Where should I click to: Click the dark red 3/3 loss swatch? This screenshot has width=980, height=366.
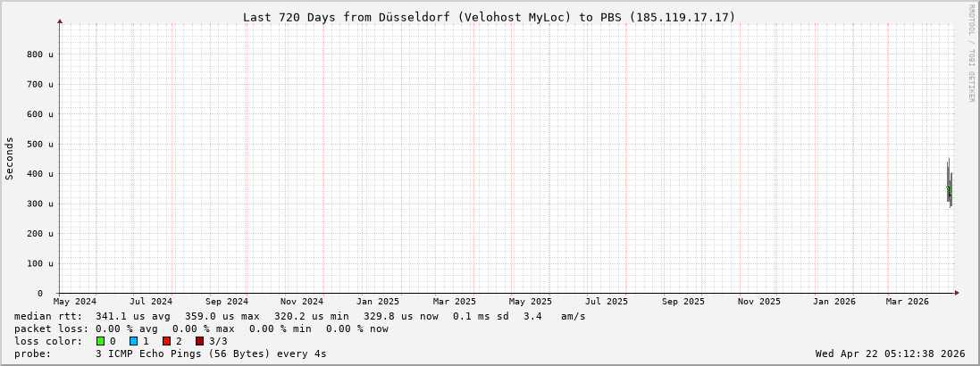(199, 341)
